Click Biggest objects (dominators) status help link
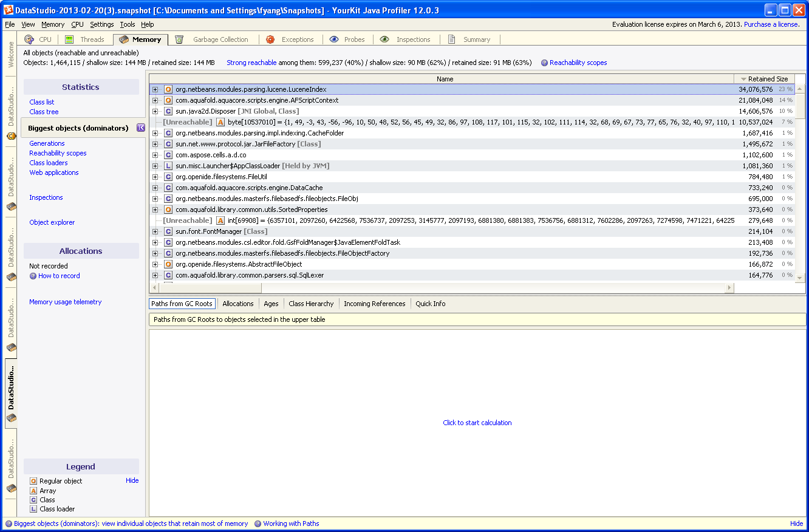This screenshot has width=809, height=532. point(131,523)
